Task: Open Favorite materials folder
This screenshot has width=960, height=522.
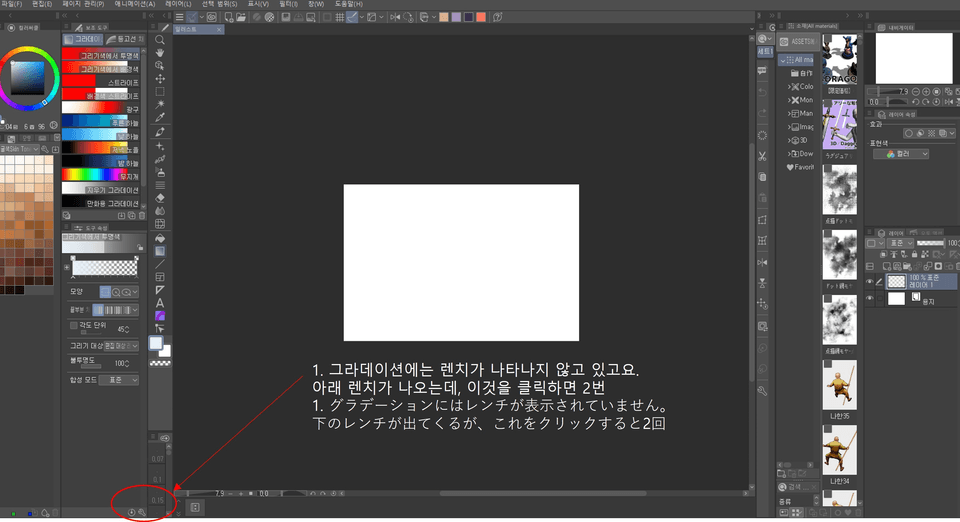Action: 801,167
